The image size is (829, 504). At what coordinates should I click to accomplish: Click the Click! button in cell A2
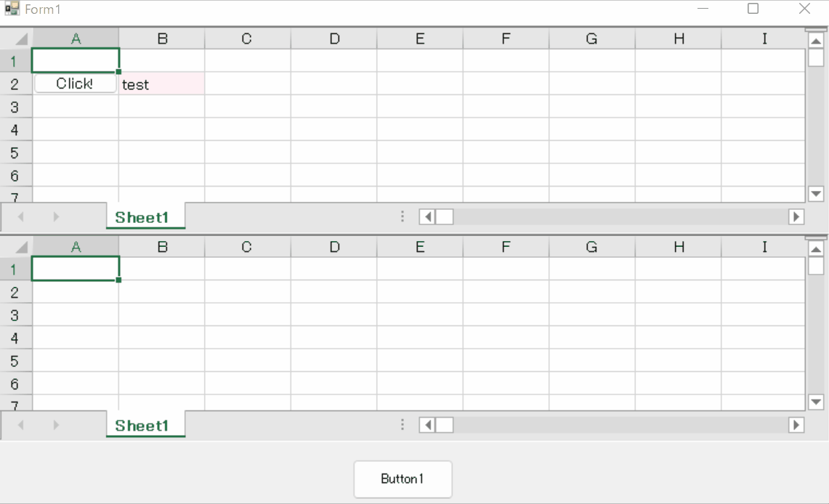[x=75, y=84]
